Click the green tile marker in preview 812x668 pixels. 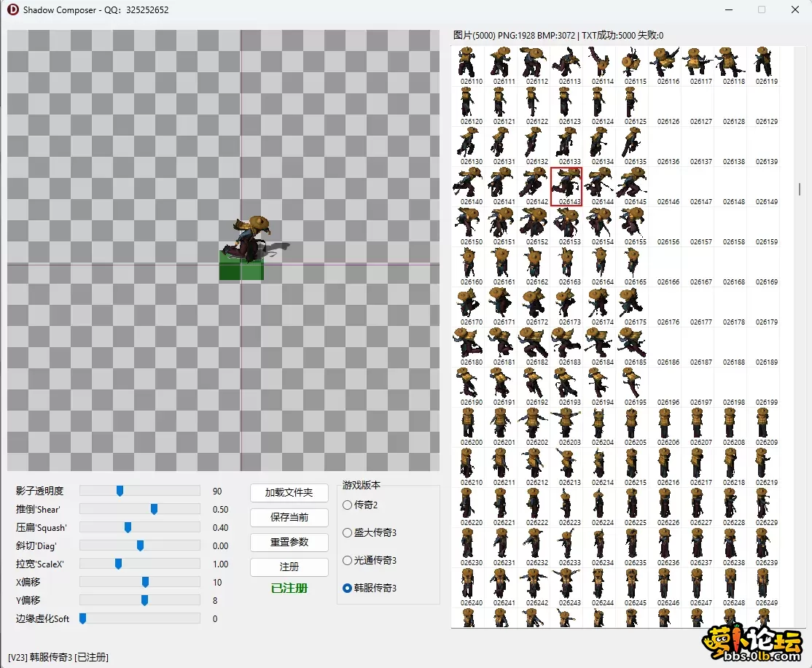click(241, 266)
